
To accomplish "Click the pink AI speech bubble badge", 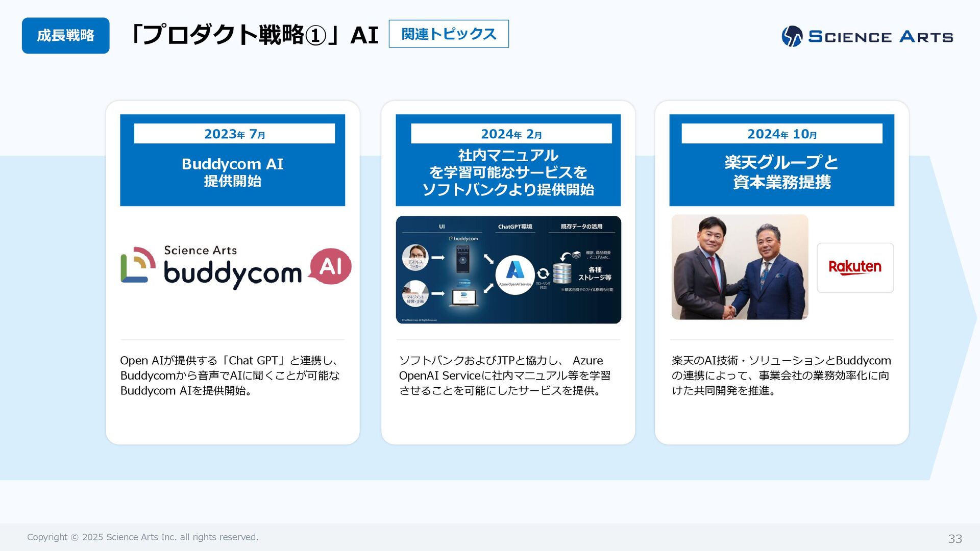I will pos(331,266).
